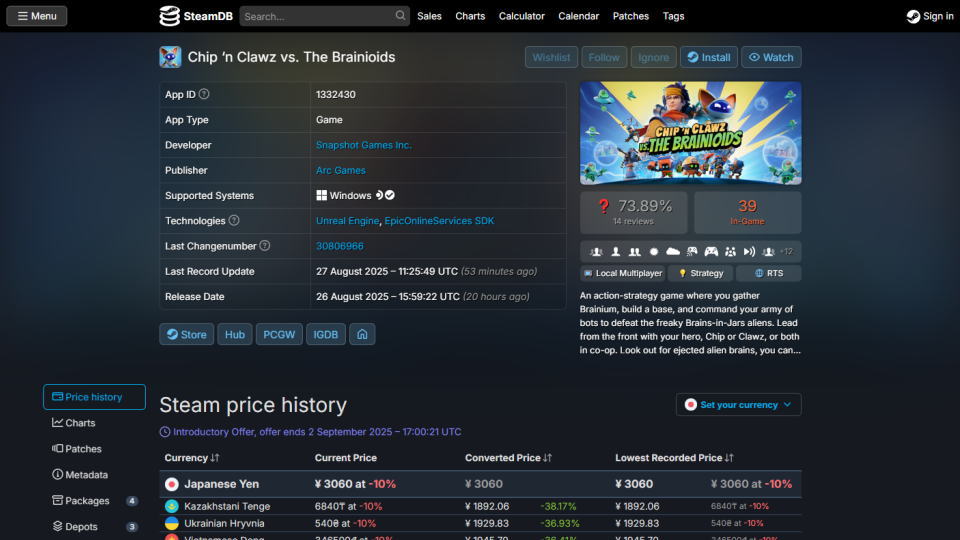
Task: Open Sales in the top navigation
Action: pyautogui.click(x=429, y=16)
